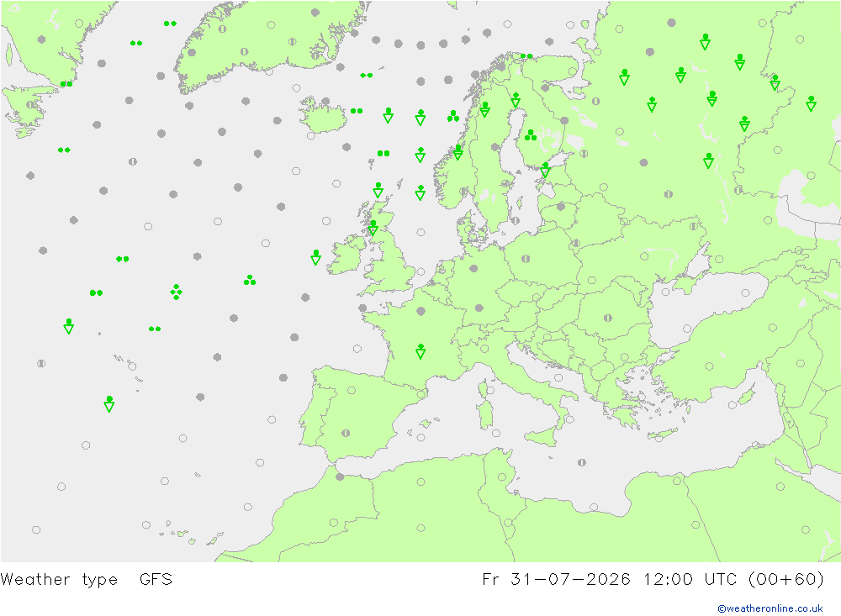Image resolution: width=841 pixels, height=616 pixels.
Task: Select the overcast symbol over Iceland
Action: point(325,102)
